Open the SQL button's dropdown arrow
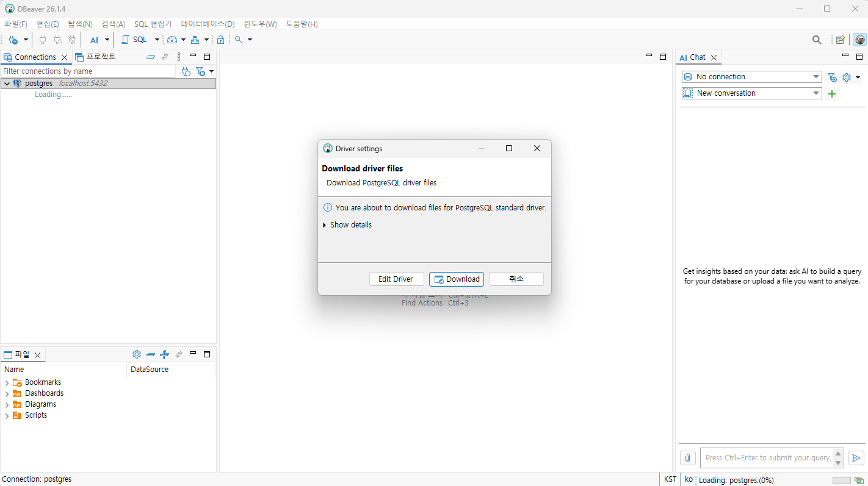 click(157, 40)
